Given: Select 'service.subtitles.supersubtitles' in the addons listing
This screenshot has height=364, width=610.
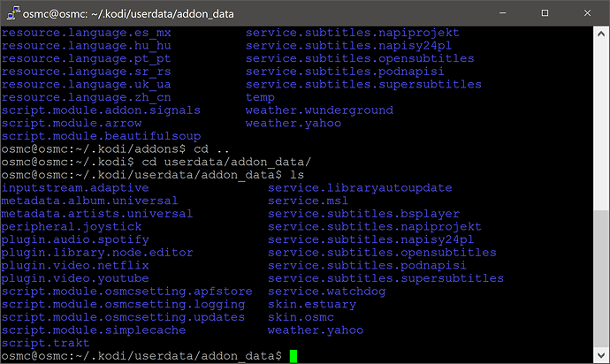Looking at the screenshot, I should click(363, 85).
